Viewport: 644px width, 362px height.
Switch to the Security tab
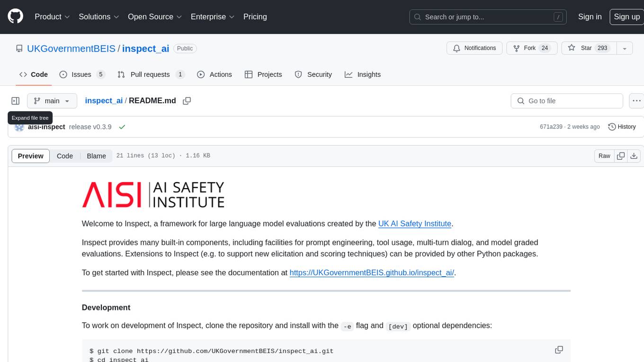[x=313, y=74]
